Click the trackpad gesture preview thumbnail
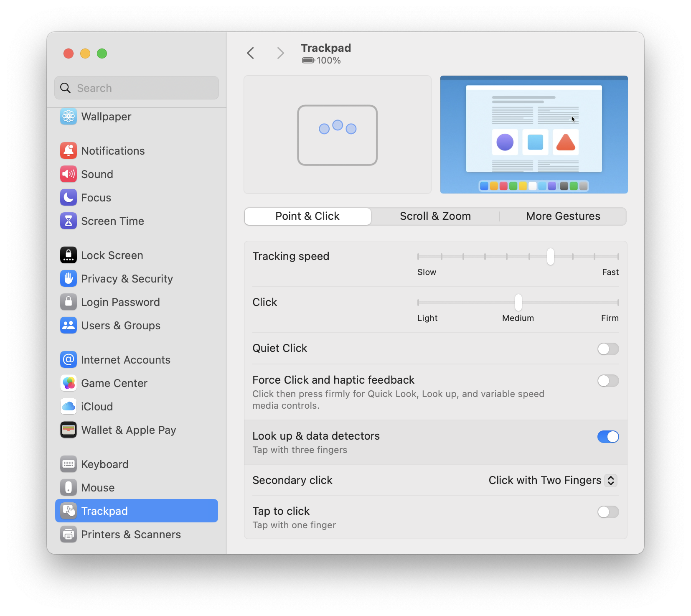 tap(338, 135)
